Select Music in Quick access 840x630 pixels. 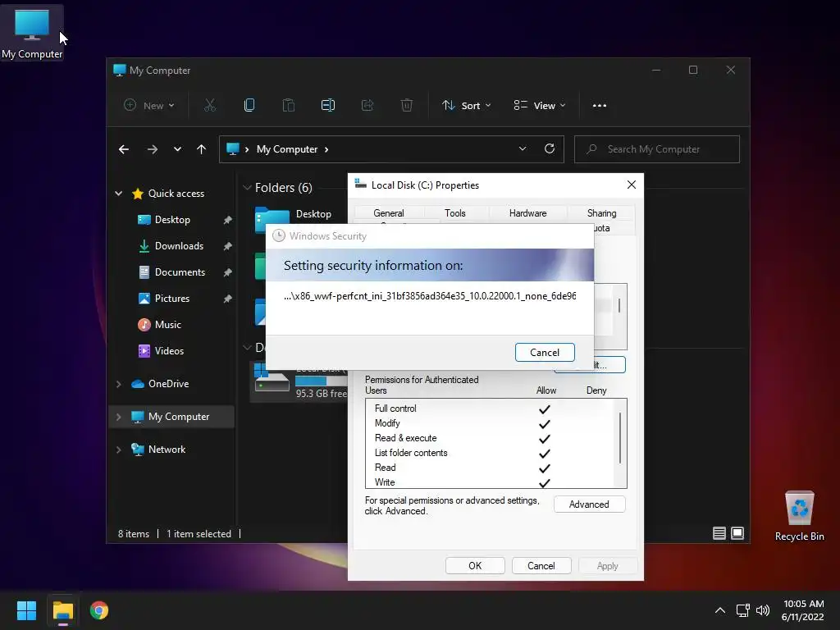point(167,325)
